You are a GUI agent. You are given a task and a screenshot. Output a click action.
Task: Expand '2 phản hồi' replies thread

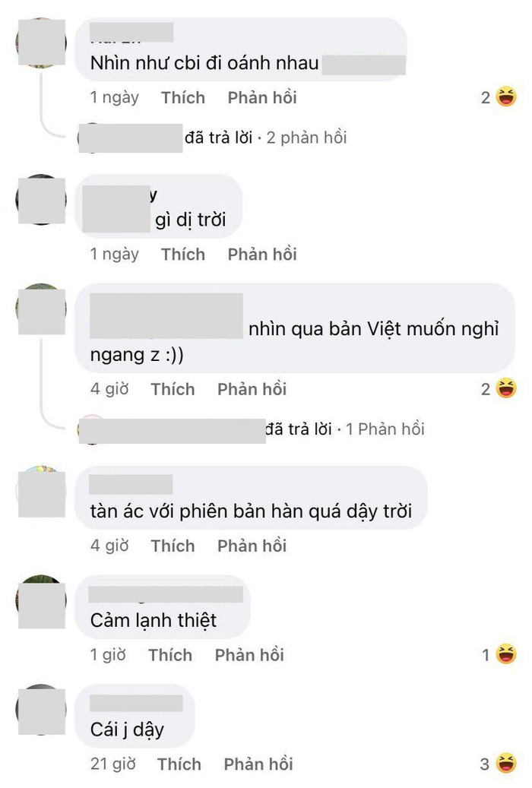pos(306,138)
